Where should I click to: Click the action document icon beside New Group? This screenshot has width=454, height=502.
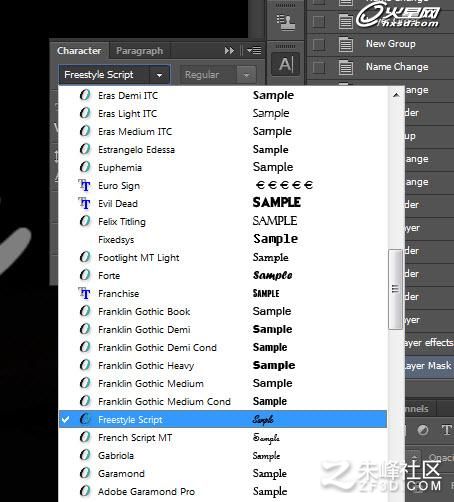tap(346, 44)
